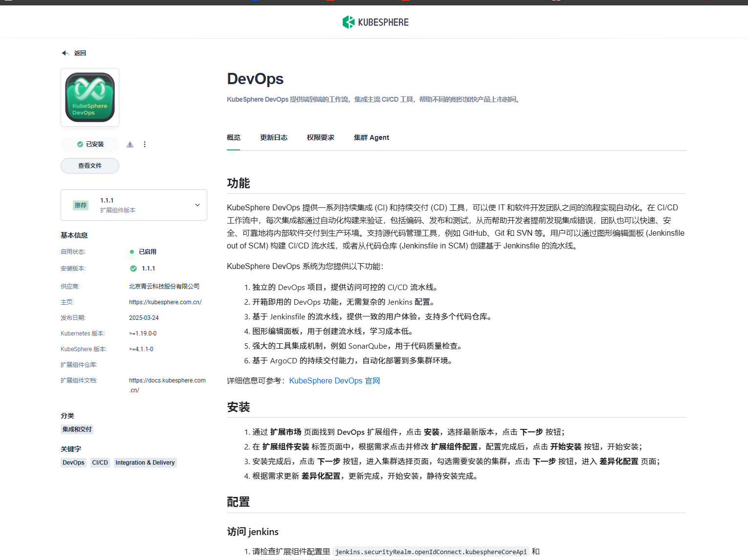This screenshot has width=748, height=560.
Task: Click the back arrow icon next to 返回
Action: coord(65,53)
